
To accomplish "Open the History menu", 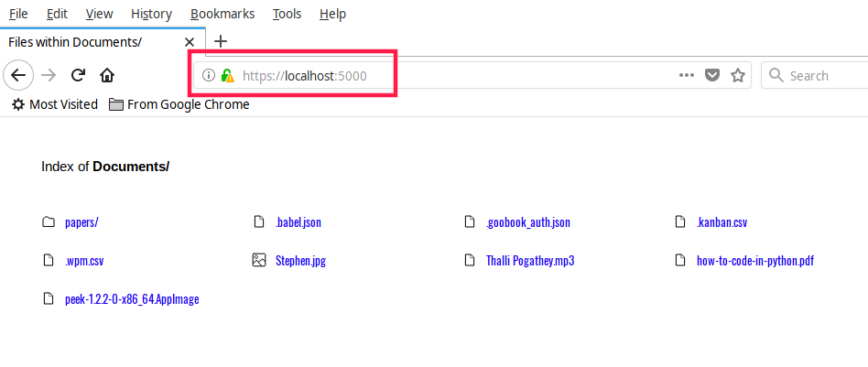I will tap(151, 14).
